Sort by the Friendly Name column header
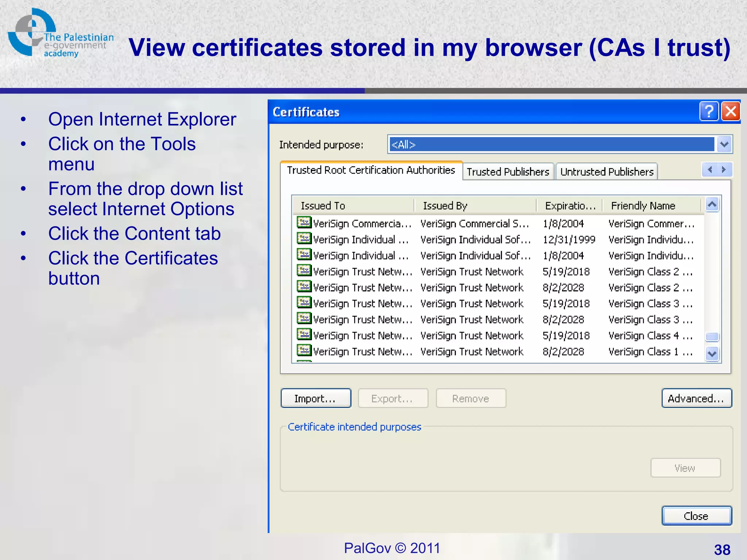 pyautogui.click(x=652, y=206)
